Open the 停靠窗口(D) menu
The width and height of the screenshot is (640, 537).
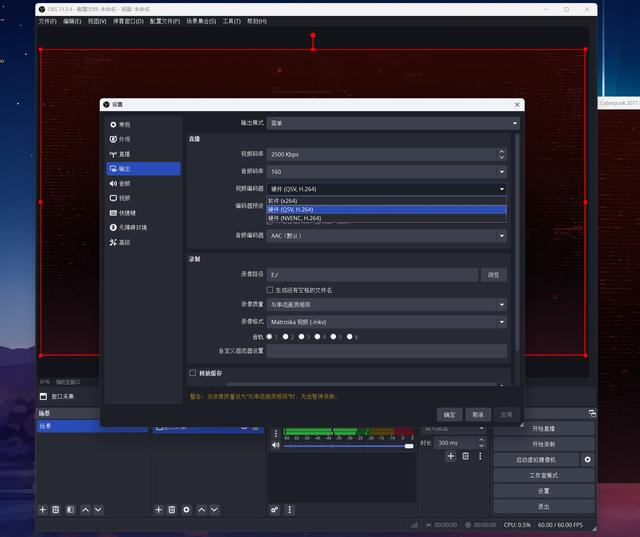pos(128,21)
